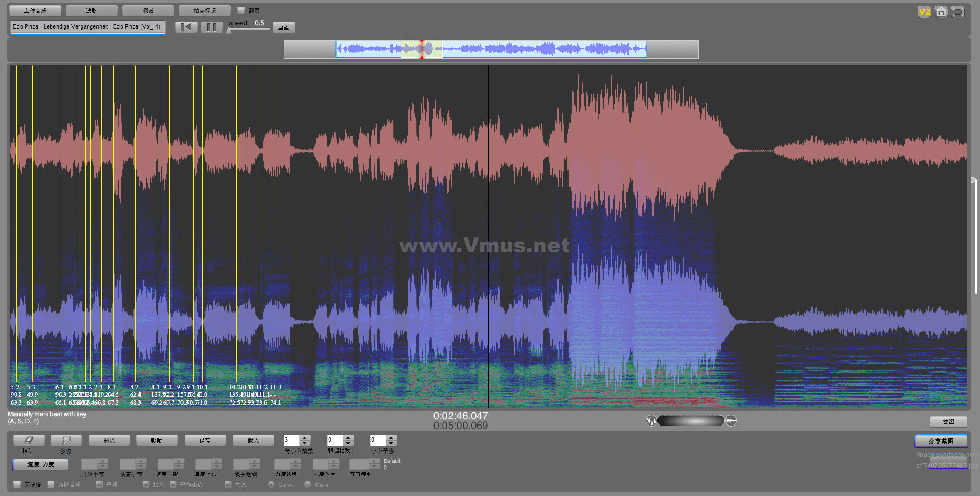Viewport: 980px width, 496px height.
Task: Toggle fullscreen view icon
Action: (958, 12)
